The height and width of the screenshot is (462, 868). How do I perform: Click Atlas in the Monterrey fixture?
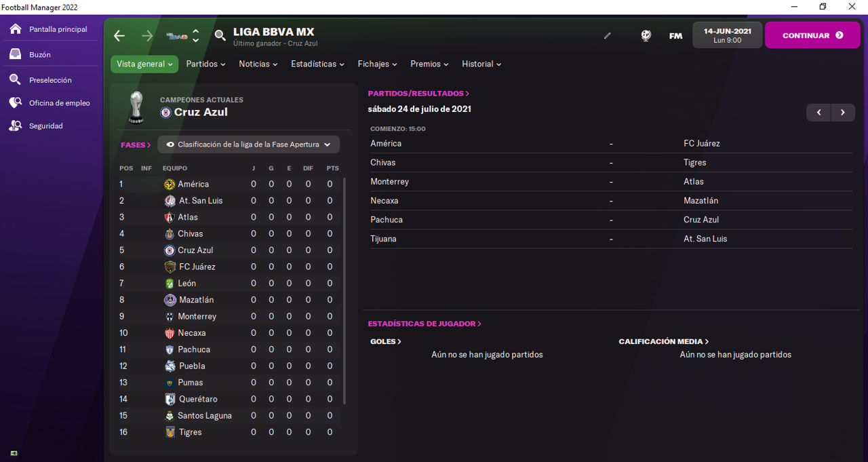(x=694, y=182)
